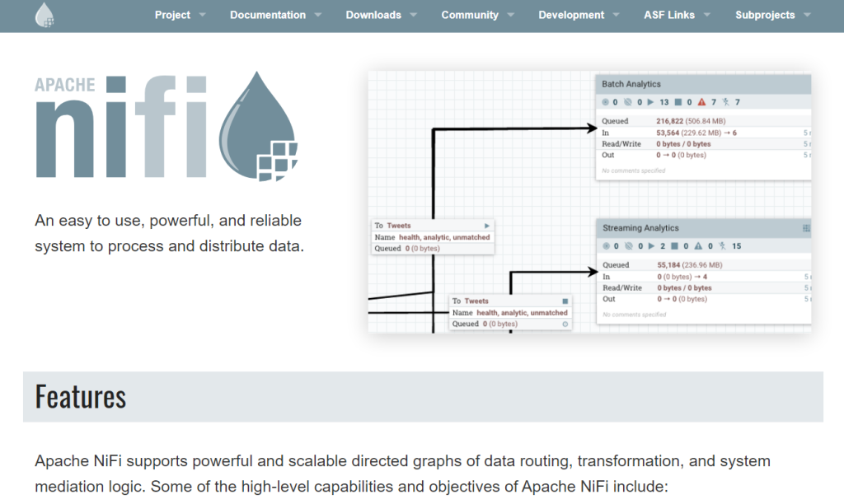The width and height of the screenshot is (844, 504).
Task: Click upper To Tweets Queued 0 (0 bytes)
Action: (423, 249)
